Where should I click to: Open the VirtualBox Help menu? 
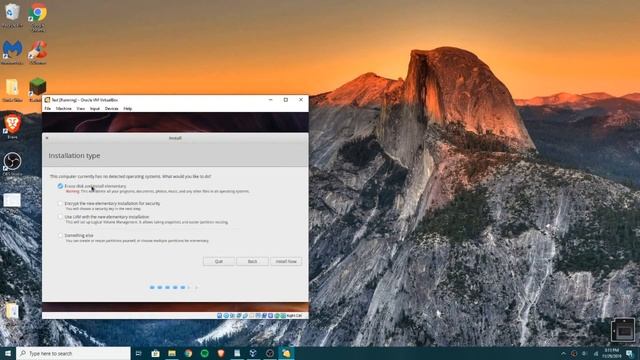click(128, 109)
